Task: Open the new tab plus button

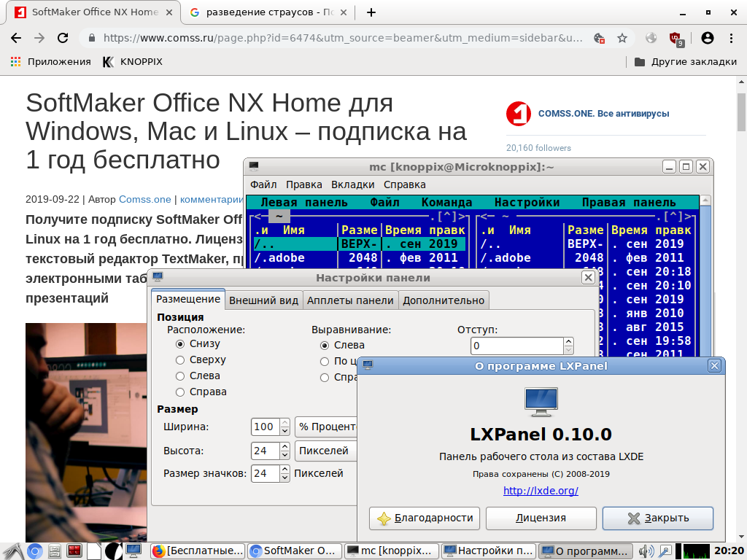Action: tap(371, 12)
